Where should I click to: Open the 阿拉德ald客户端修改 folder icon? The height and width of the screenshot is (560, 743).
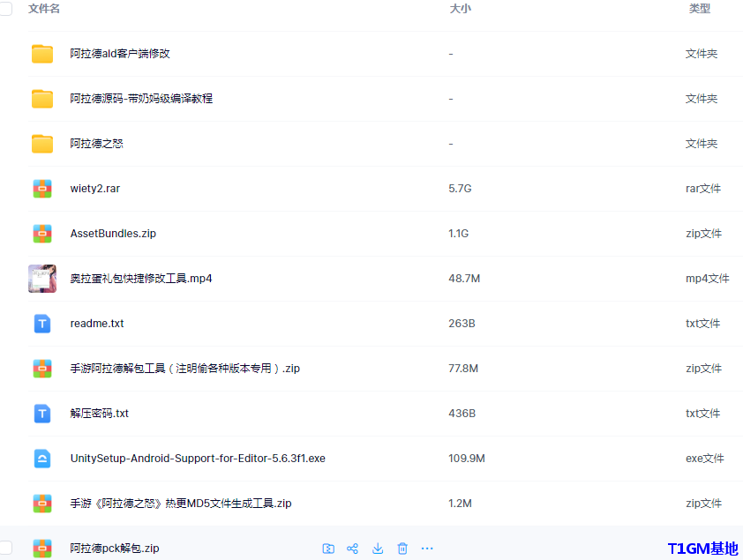point(42,54)
